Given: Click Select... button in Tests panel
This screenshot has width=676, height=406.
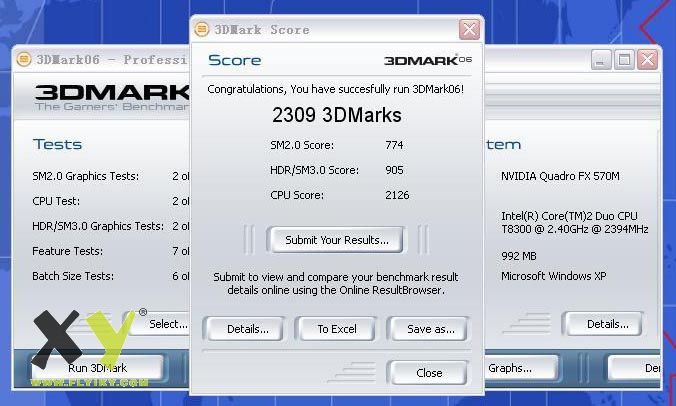Looking at the screenshot, I should [x=158, y=324].
